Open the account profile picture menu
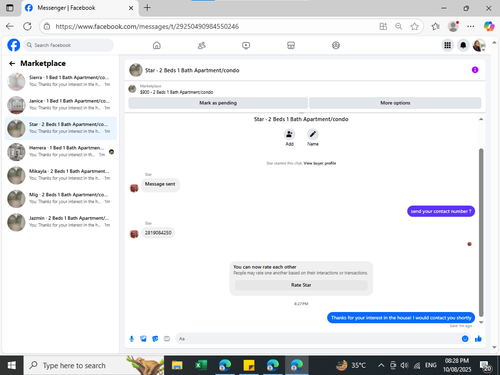 [479, 45]
